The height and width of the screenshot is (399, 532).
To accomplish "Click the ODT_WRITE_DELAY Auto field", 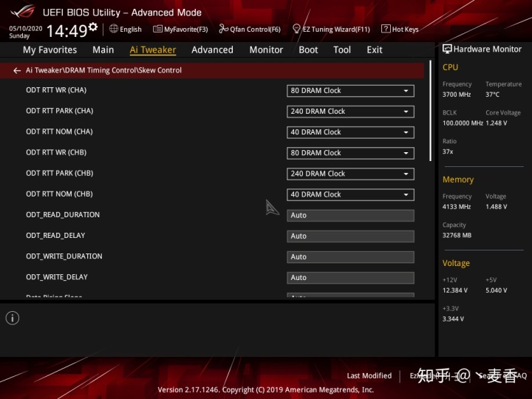I will coord(350,278).
